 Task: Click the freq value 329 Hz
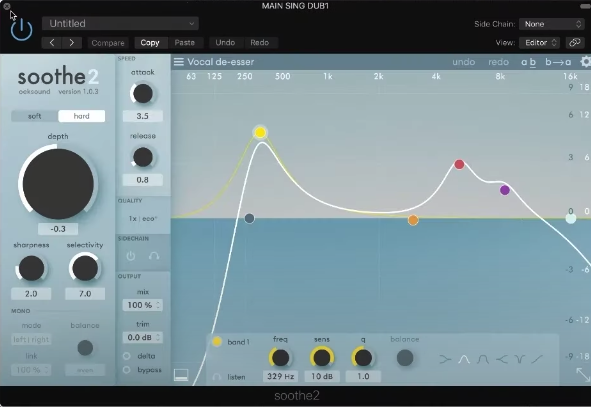(280, 376)
